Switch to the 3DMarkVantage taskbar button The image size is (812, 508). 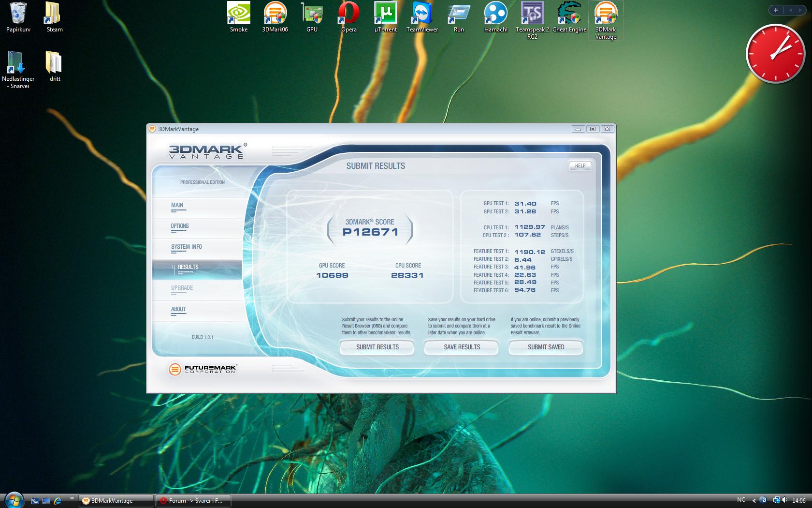coord(116,501)
